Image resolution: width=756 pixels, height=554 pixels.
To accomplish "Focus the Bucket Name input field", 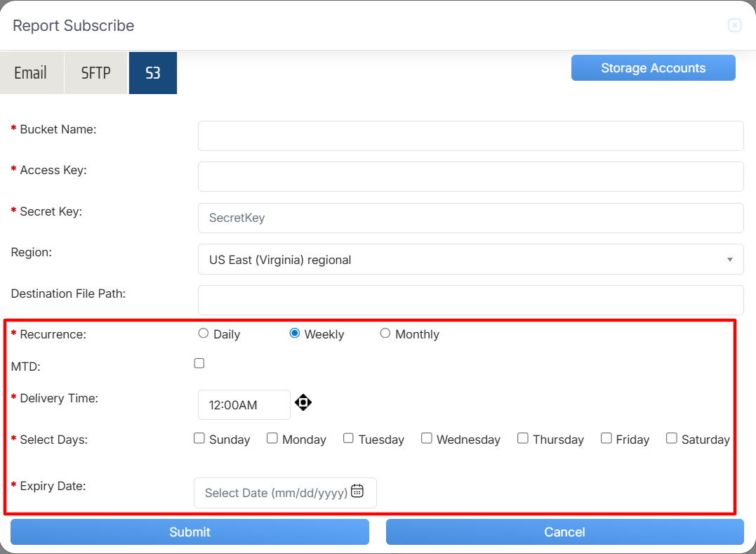I will tap(470, 136).
